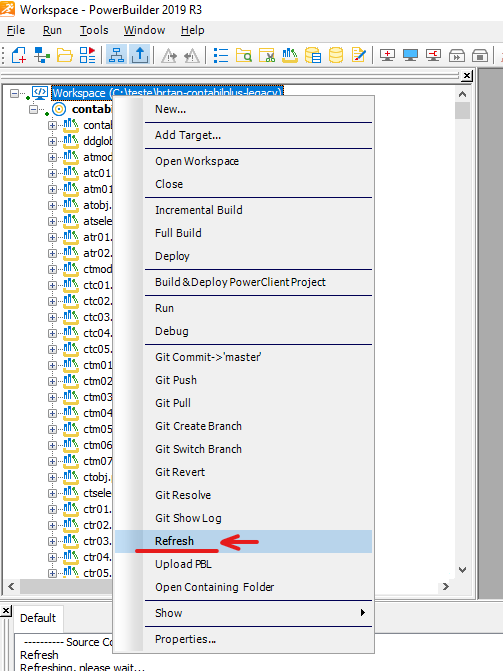Click the vertical scrollbar thumb in tree
Screen dimensions: 503x671
pos(462,110)
